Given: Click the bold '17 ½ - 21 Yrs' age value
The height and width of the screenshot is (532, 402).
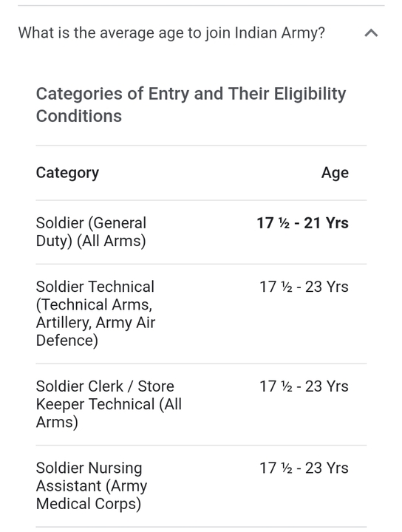Looking at the screenshot, I should point(302,223).
